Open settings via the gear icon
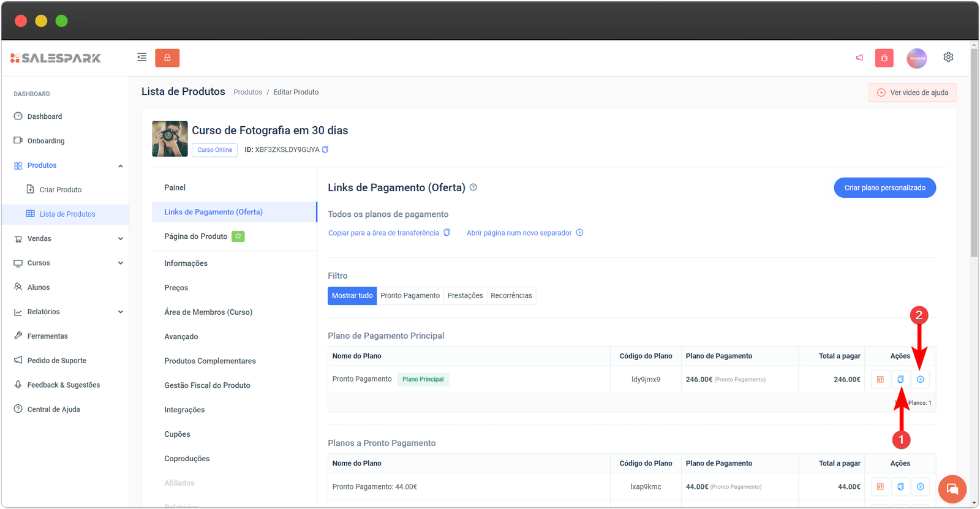This screenshot has width=980, height=509. point(948,57)
